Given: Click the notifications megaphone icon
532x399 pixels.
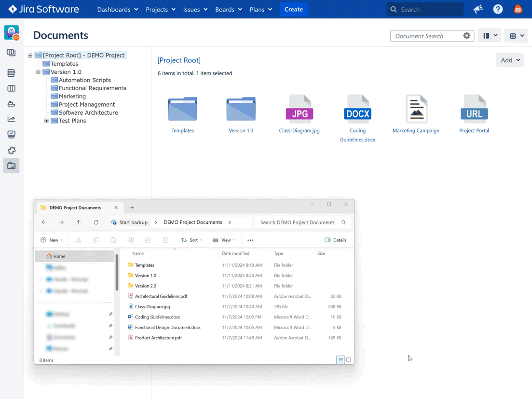Looking at the screenshot, I should coord(478,9).
